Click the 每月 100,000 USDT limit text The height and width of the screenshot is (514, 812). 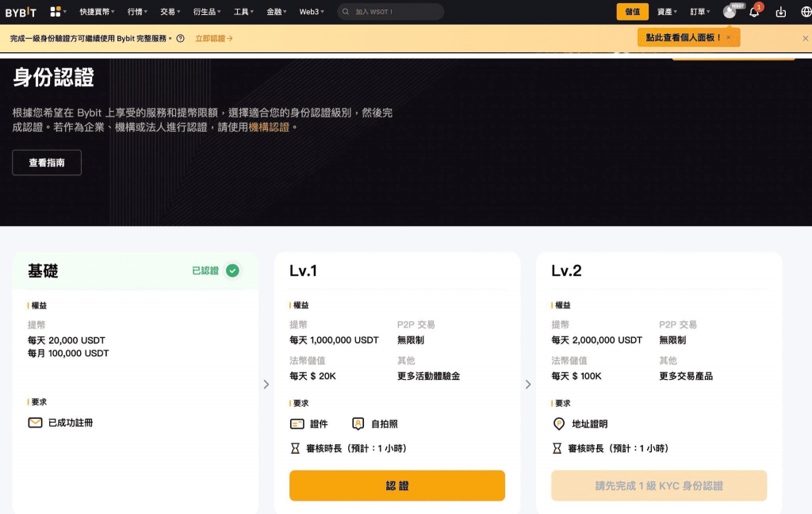(68, 354)
